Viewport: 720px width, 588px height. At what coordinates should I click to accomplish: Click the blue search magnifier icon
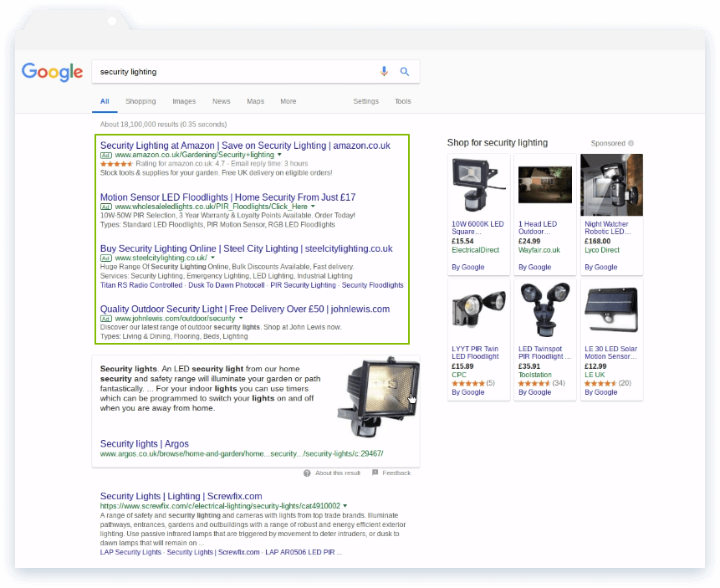405,72
